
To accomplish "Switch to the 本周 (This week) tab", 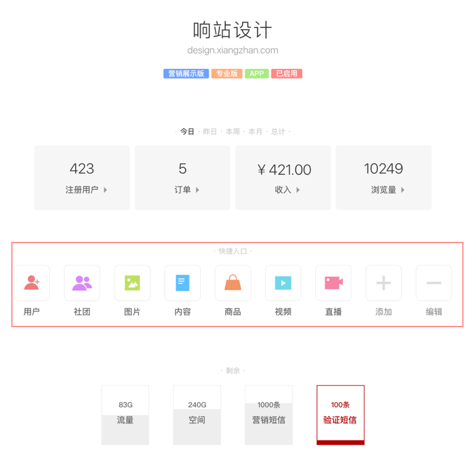I will tap(232, 132).
